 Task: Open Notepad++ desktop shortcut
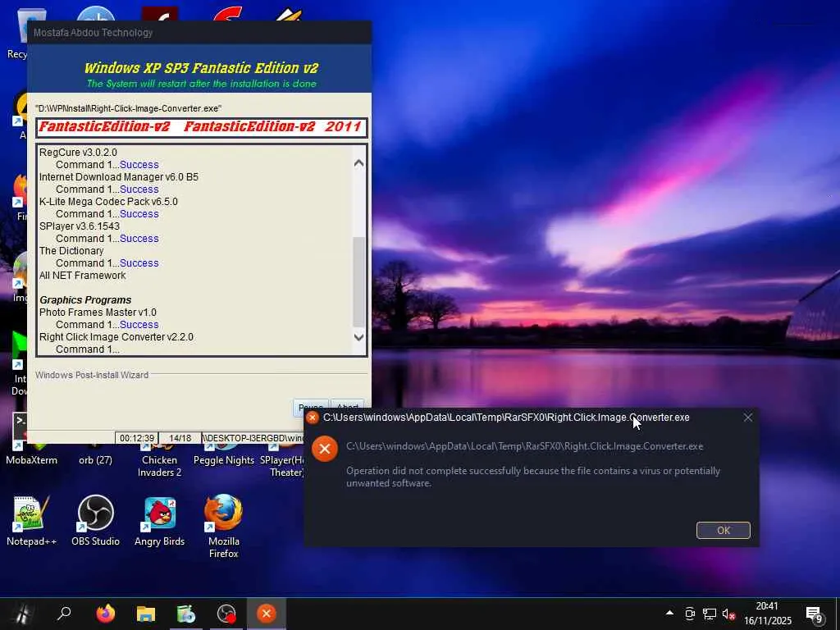pos(31,521)
